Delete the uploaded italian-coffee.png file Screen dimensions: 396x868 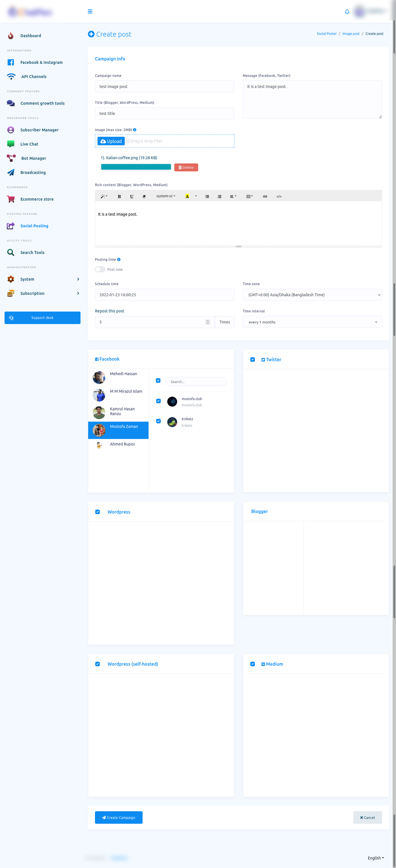pos(186,167)
